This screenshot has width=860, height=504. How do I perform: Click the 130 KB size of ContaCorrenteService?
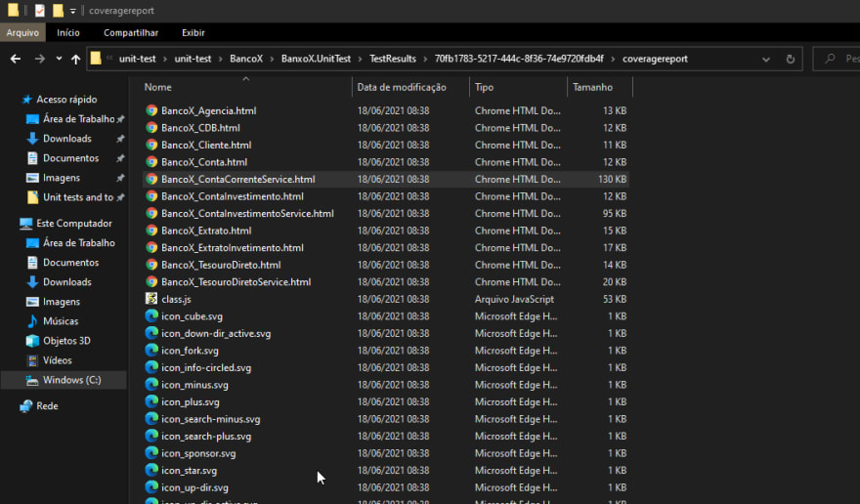(x=612, y=180)
